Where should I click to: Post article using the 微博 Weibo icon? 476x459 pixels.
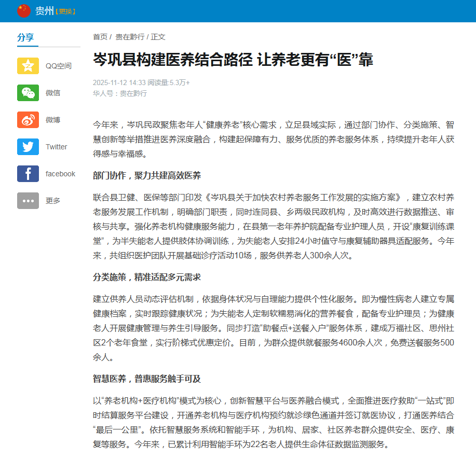click(x=28, y=119)
